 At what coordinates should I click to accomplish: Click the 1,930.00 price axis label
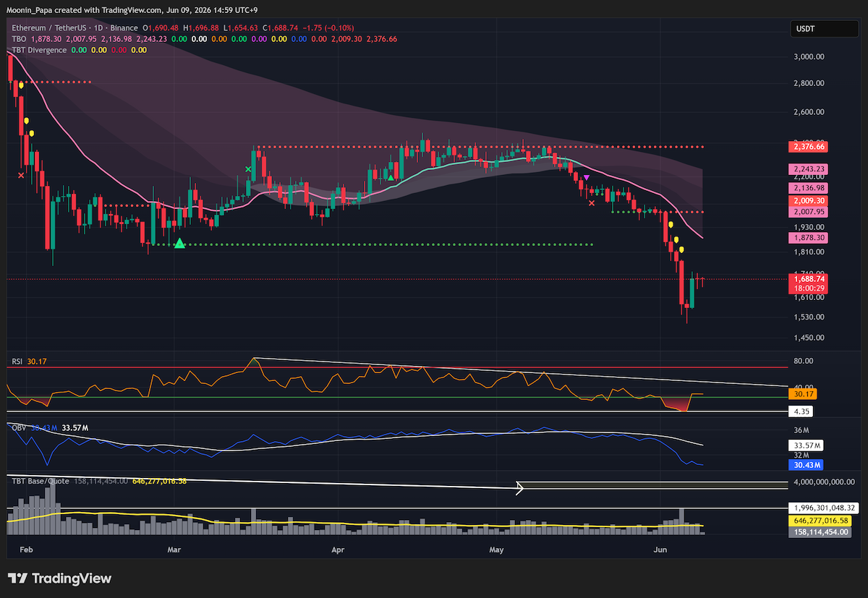pyautogui.click(x=809, y=227)
